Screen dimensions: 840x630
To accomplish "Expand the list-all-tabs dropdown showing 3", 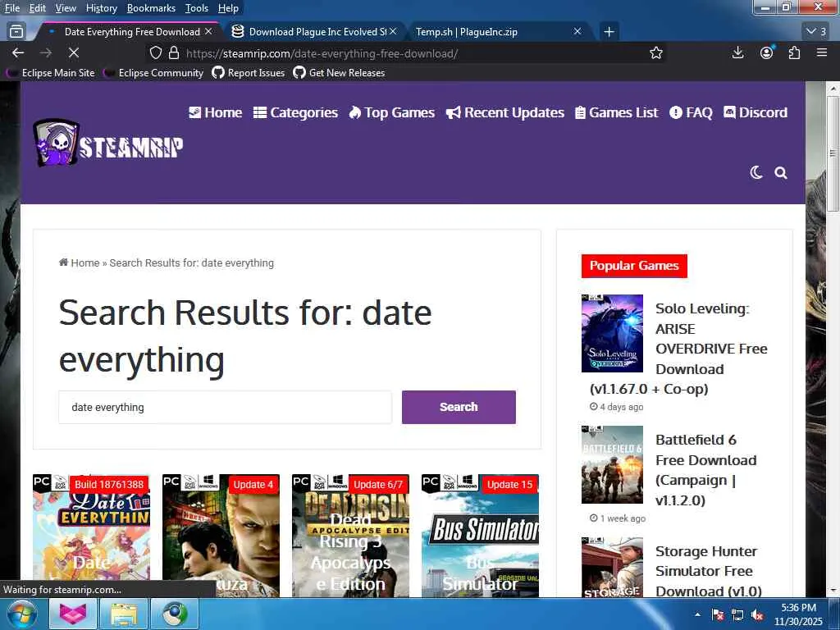I will pyautogui.click(x=816, y=32).
